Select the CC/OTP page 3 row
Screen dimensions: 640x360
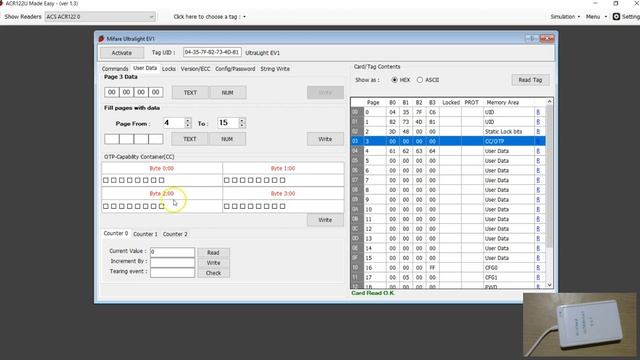(x=448, y=141)
